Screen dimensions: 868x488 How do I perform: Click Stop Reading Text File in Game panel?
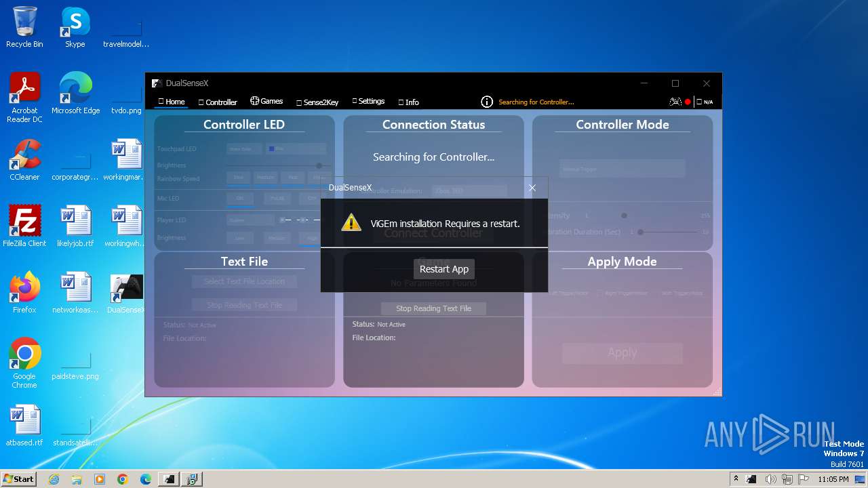433,308
